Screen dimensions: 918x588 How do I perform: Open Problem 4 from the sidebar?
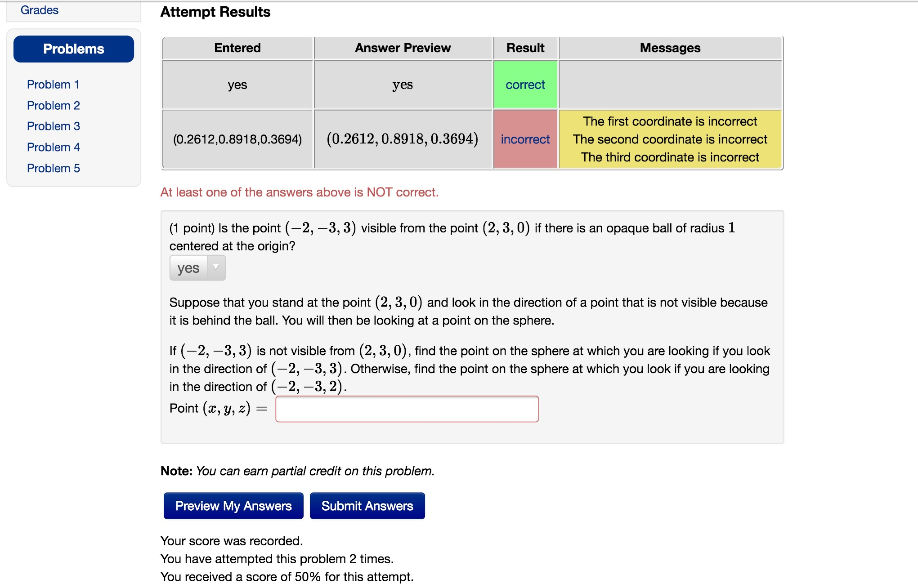click(53, 147)
